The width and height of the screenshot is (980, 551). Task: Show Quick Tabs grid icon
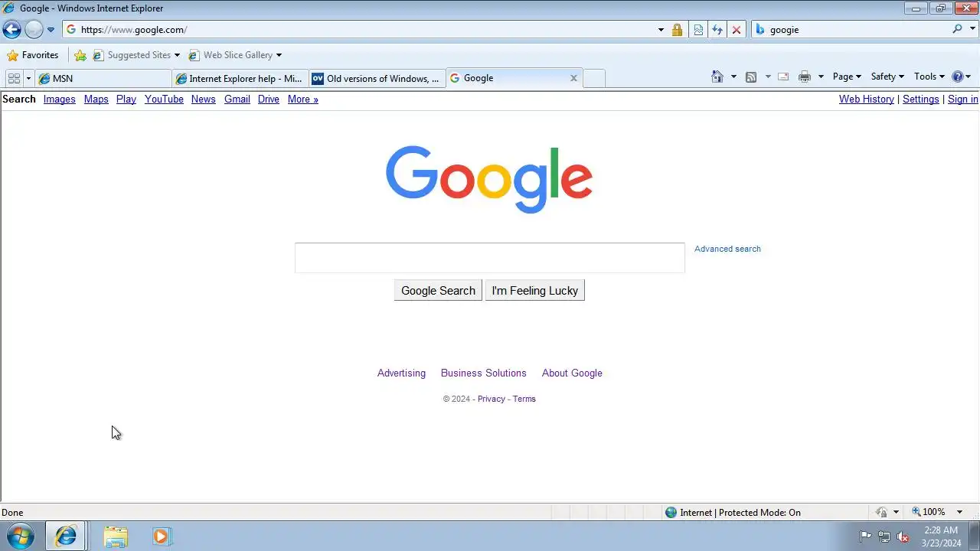(14, 78)
